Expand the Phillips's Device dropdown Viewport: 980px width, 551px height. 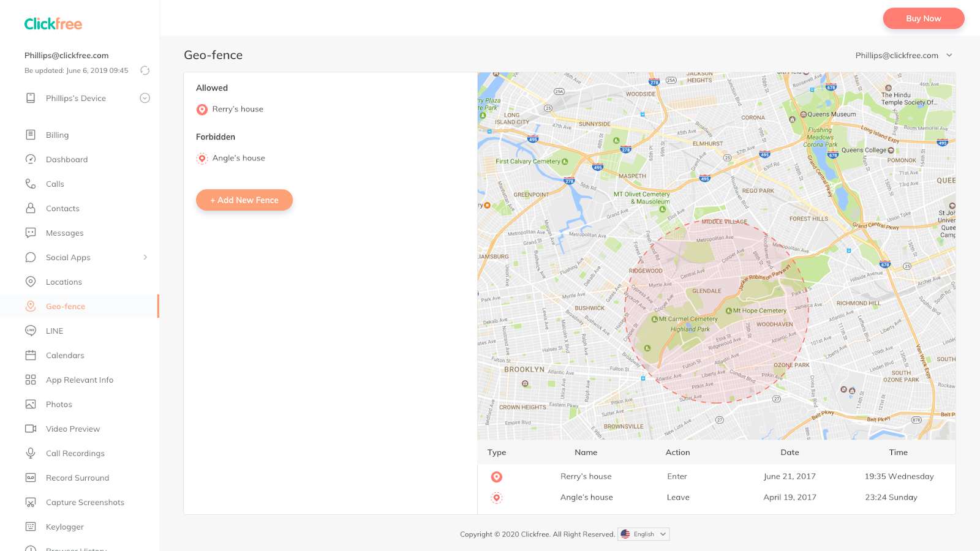[x=145, y=98]
